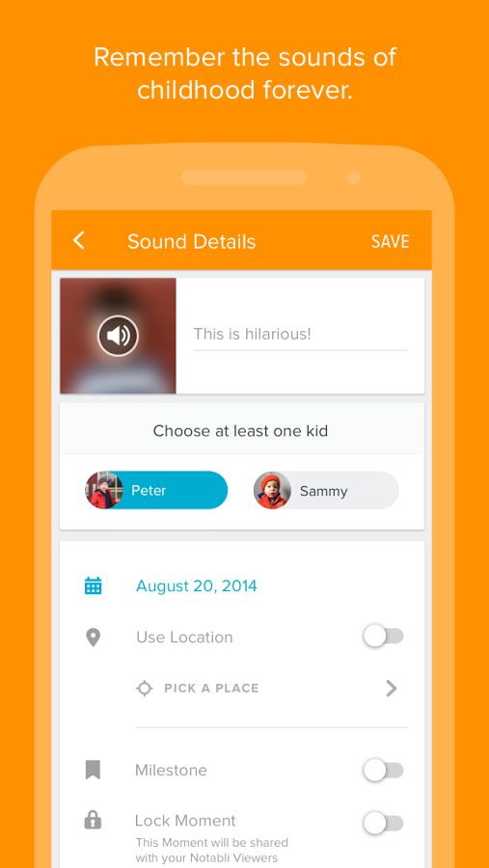Turn on the Milestone toggle

(383, 770)
